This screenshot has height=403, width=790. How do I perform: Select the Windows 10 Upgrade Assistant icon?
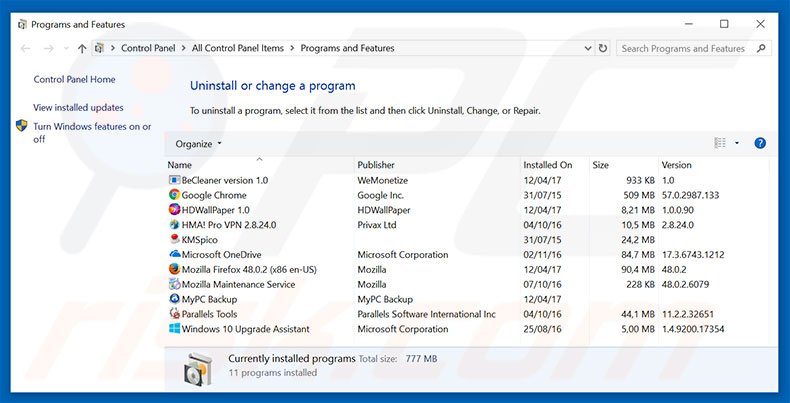coord(174,329)
